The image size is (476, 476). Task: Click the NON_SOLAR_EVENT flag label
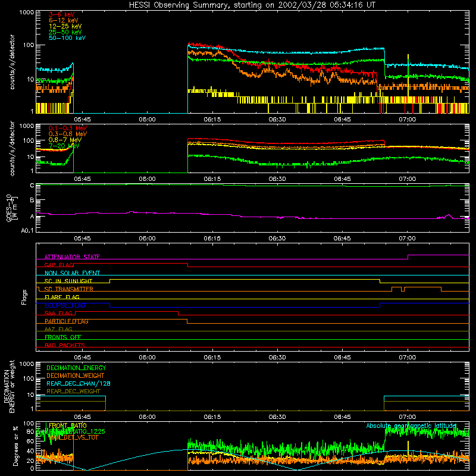pyautogui.click(x=72, y=273)
